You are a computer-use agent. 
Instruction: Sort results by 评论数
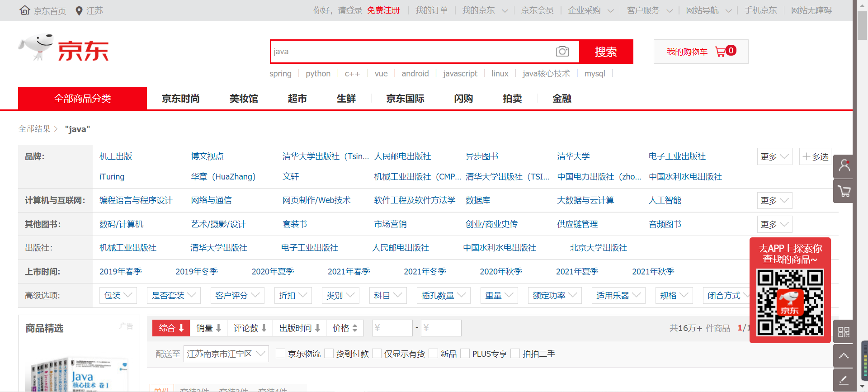point(250,328)
